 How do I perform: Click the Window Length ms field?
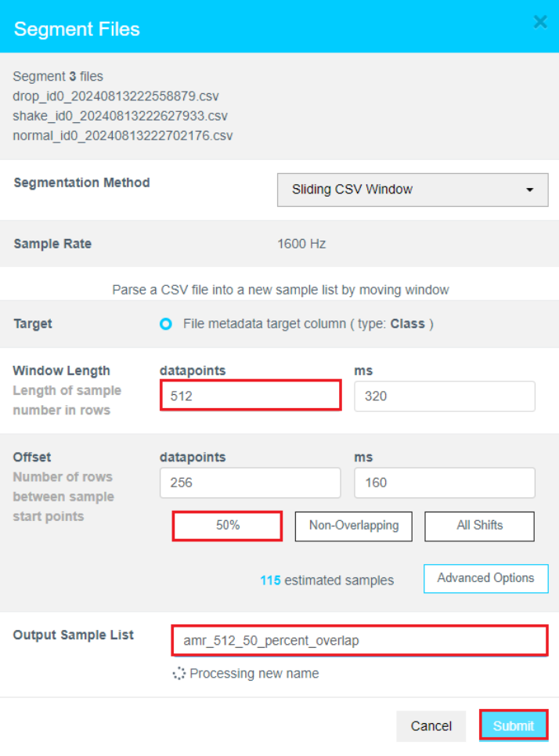point(444,396)
